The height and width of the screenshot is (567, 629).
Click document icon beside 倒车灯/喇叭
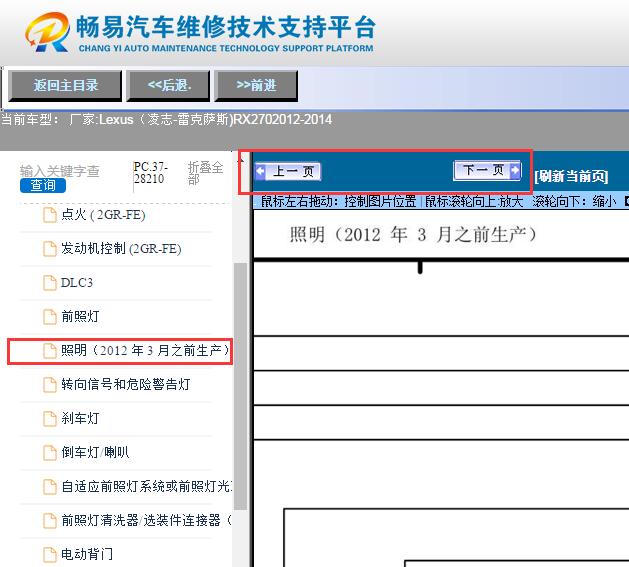pyautogui.click(x=50, y=452)
